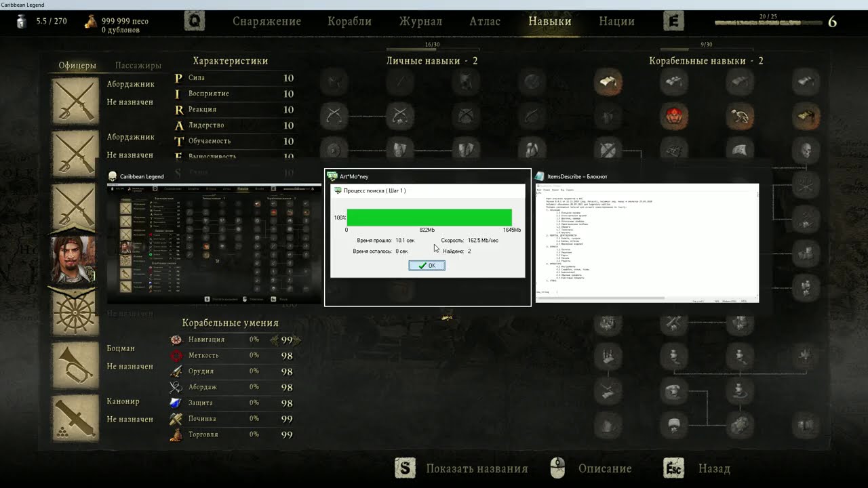Click the red Меткость target icon
Screen dimensions: 868x488
coord(176,355)
